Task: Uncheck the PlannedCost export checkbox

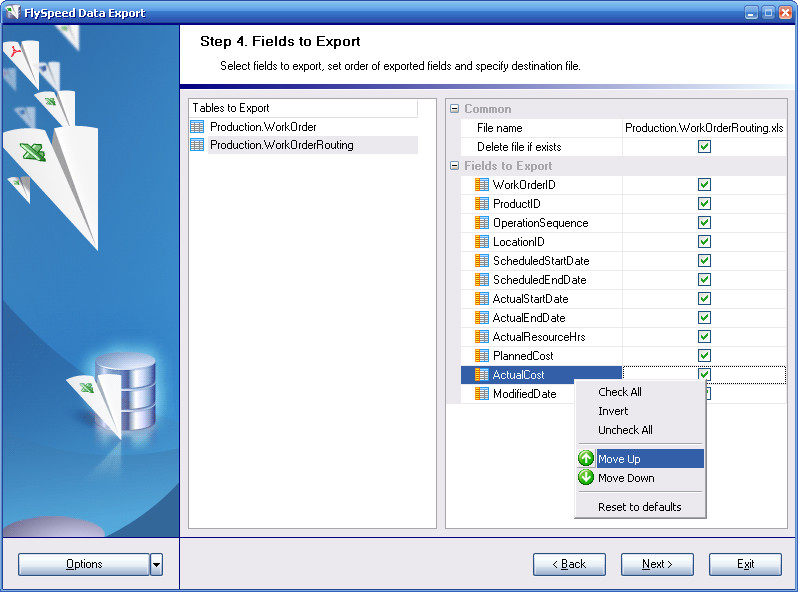Action: point(704,356)
